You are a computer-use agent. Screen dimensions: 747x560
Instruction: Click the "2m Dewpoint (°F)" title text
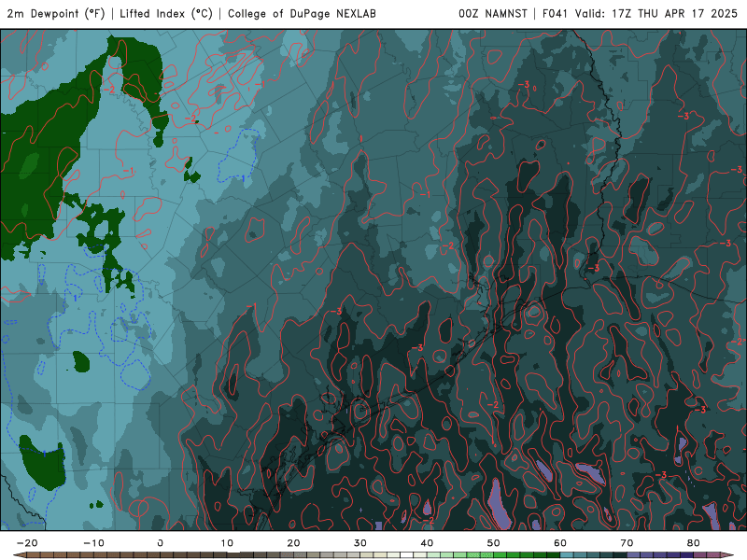[56, 14]
